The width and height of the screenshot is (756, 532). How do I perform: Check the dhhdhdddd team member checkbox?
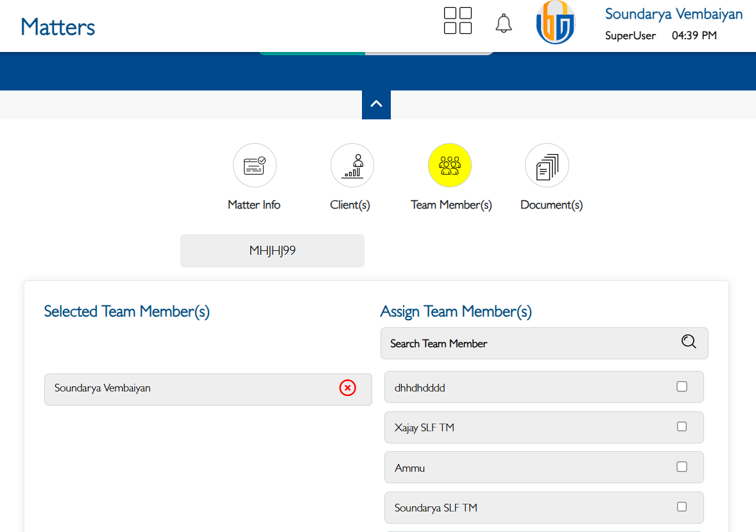coord(682,386)
